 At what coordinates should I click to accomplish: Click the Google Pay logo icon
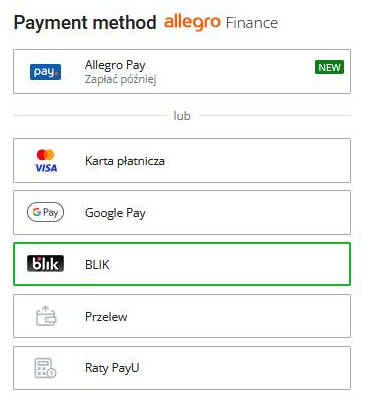point(45,212)
